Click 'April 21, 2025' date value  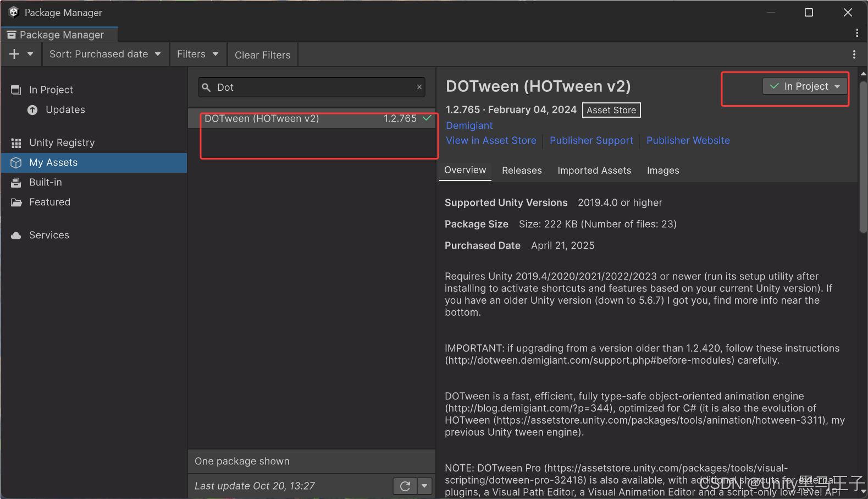(x=563, y=245)
